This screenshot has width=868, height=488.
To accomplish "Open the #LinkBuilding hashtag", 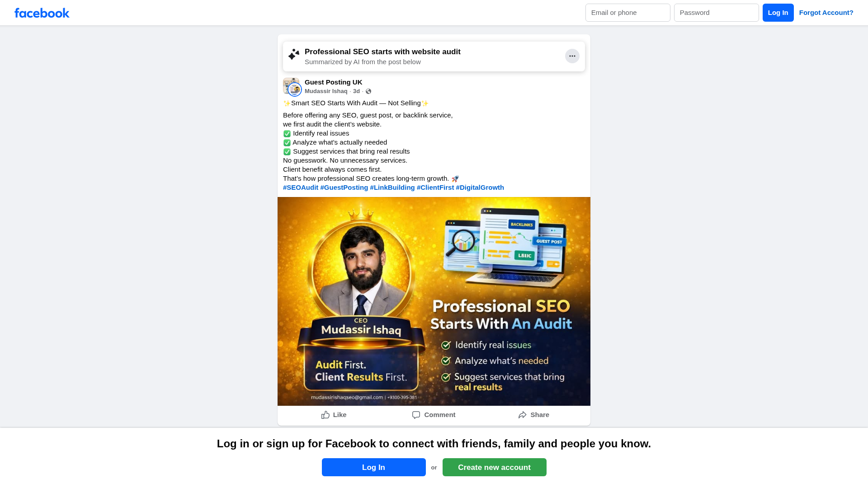I will click(392, 188).
